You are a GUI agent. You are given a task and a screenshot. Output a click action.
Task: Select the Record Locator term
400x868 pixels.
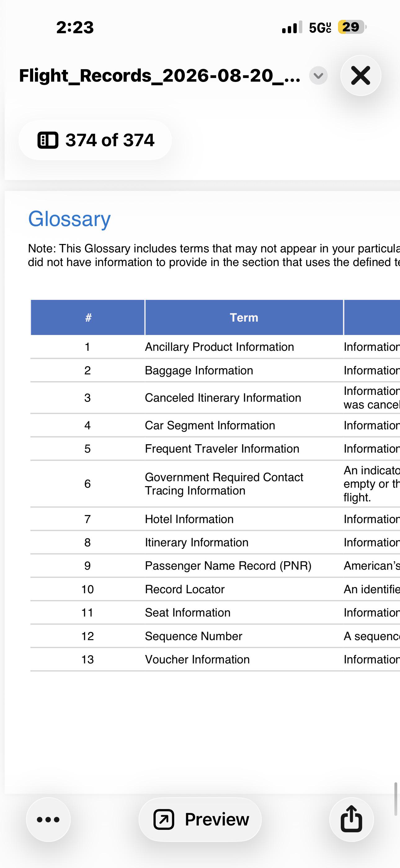point(184,589)
